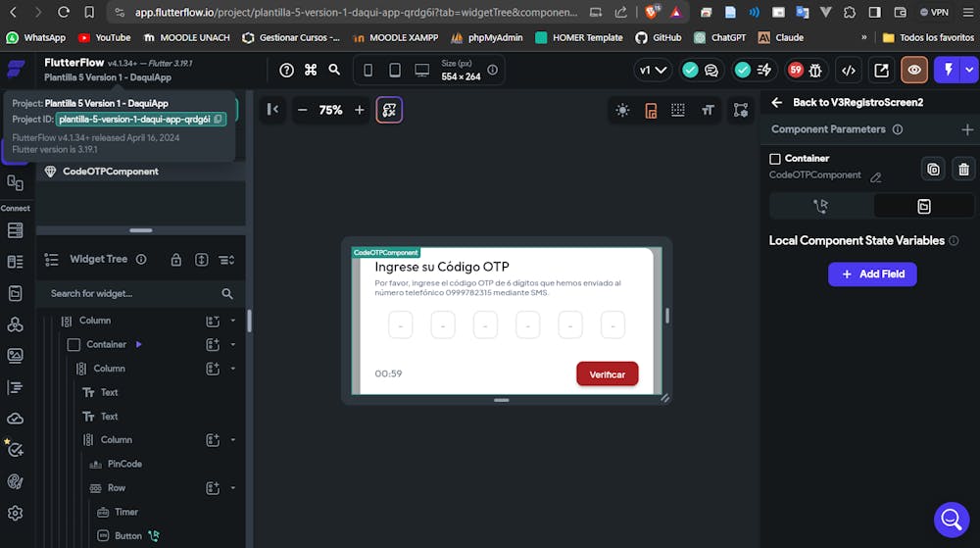Viewport: 980px width, 548px height.
Task: Collapse Row tree arrow
Action: (233, 488)
